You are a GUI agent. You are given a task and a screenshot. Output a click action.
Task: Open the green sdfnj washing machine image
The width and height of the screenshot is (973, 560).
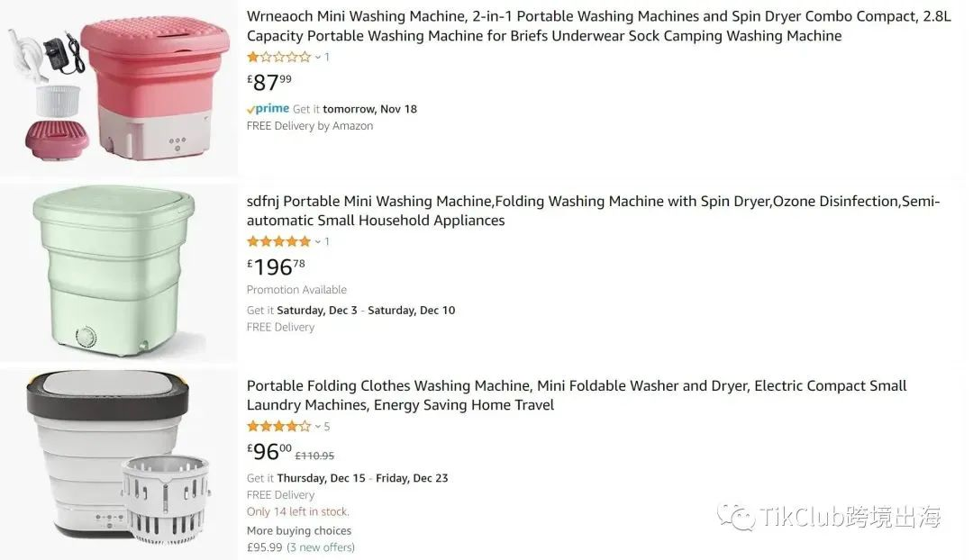click(113, 272)
